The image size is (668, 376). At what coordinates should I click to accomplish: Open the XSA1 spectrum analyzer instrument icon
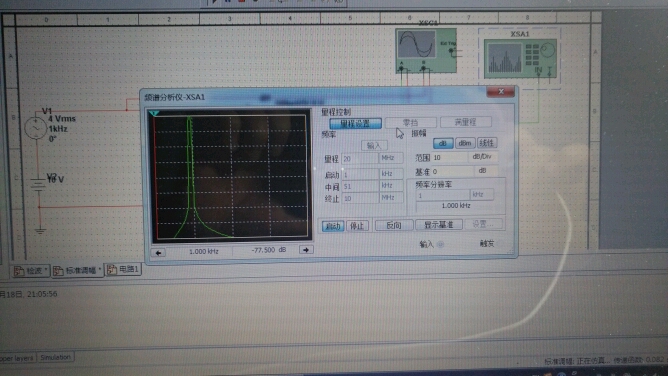coord(520,58)
